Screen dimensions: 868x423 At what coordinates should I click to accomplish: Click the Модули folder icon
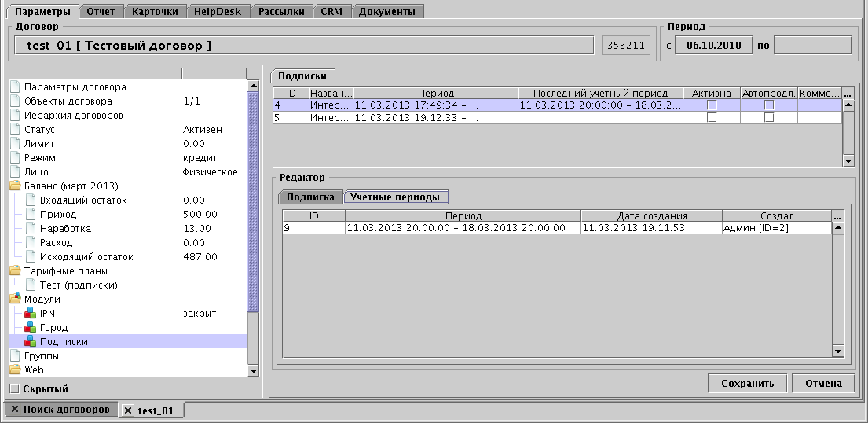coord(15,300)
